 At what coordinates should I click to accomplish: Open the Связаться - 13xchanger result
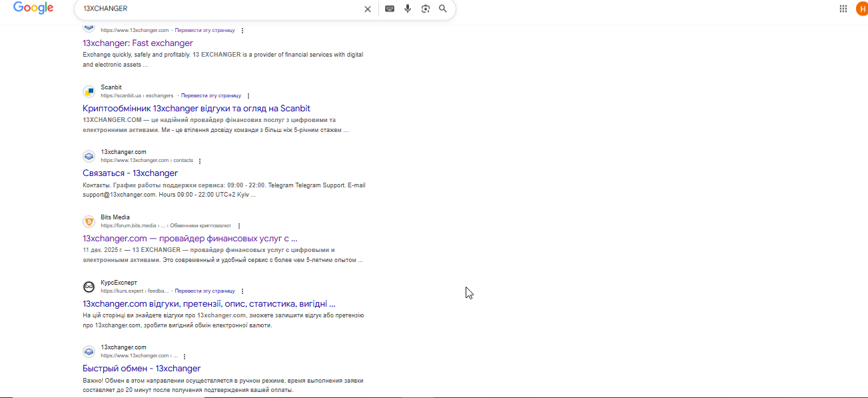click(131, 173)
